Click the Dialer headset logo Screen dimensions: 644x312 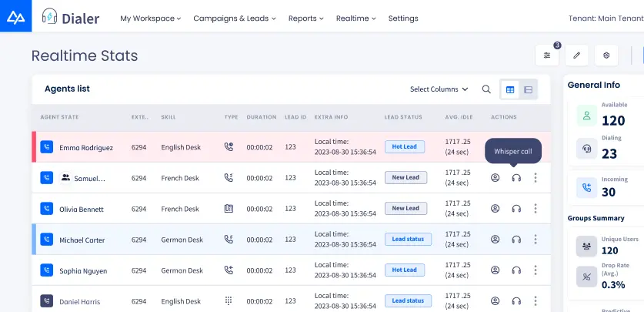[x=49, y=17]
